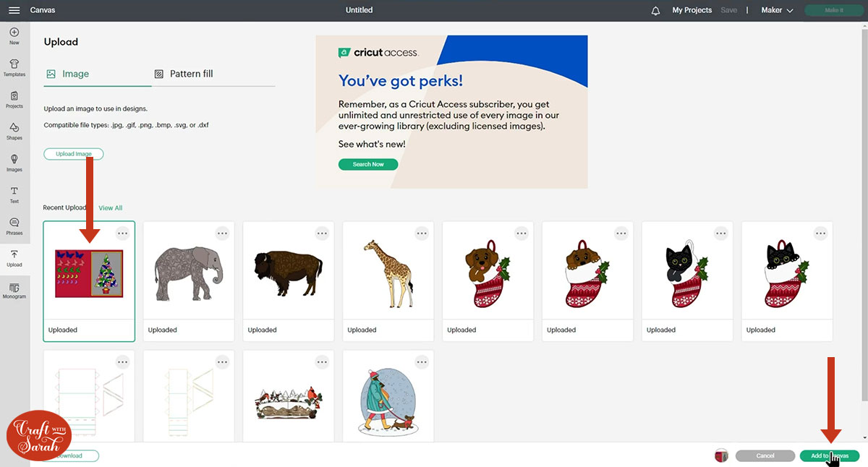Image resolution: width=868 pixels, height=467 pixels.
Task: Select the Text tool
Action: point(14,194)
